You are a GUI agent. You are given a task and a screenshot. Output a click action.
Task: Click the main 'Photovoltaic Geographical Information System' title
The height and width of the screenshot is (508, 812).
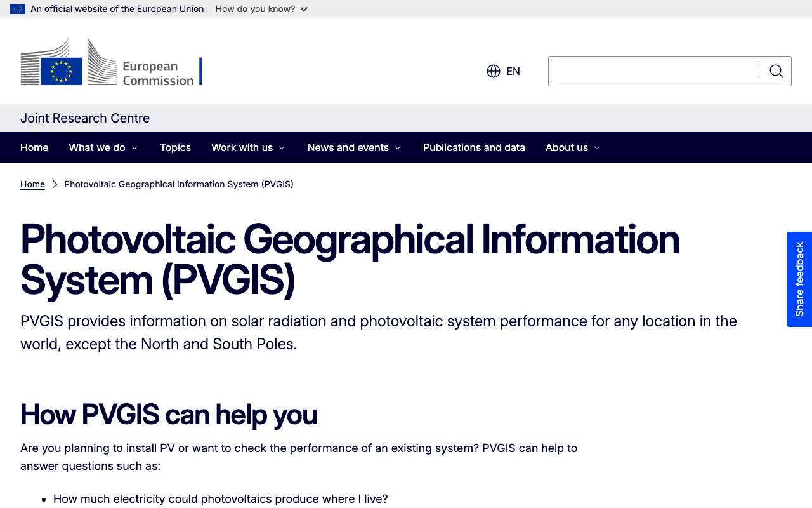click(350, 259)
